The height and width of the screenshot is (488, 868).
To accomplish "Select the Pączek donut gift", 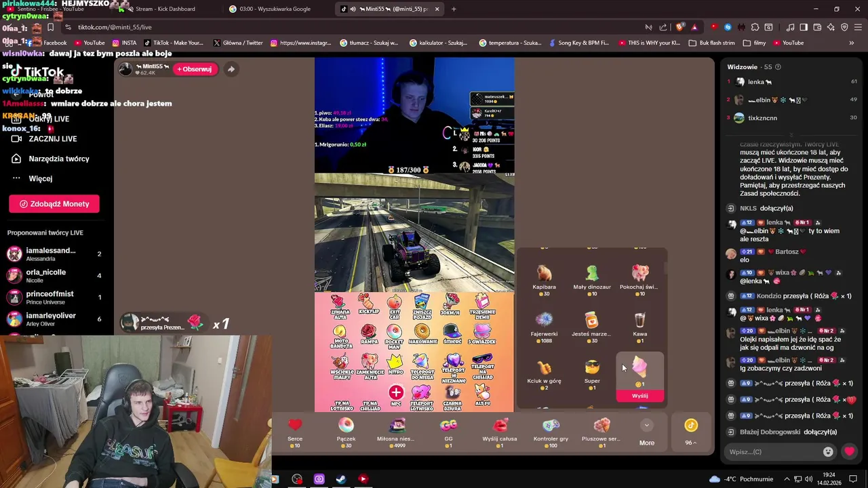I will tap(346, 432).
